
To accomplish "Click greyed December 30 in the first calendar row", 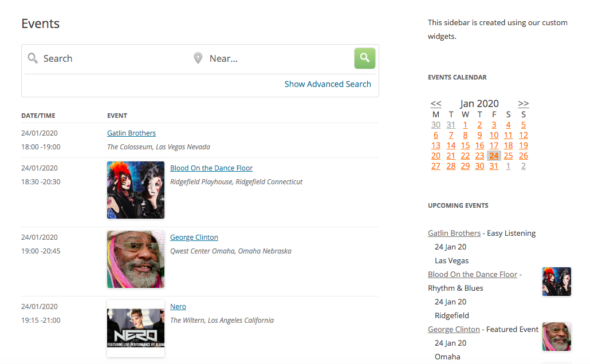I will pos(436,125).
